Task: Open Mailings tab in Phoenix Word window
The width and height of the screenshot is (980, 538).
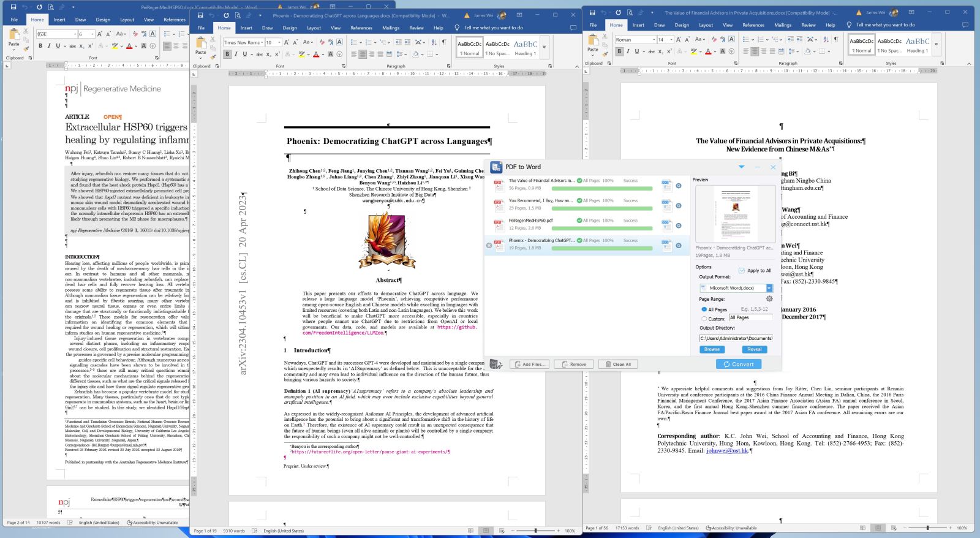Action: 391,28
